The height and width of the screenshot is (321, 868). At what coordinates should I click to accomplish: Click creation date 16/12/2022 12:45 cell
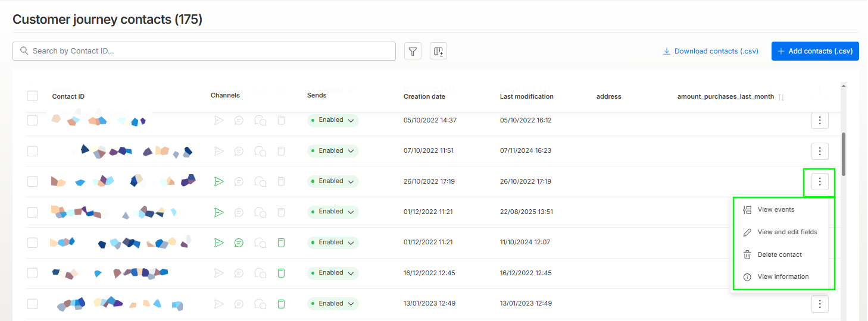point(429,273)
